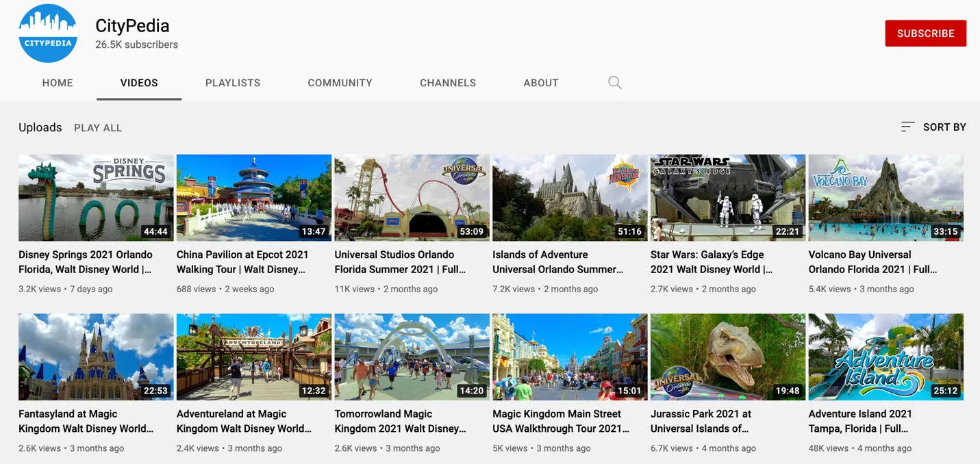Switch to the Home tab
The height and width of the screenshot is (464, 980).
pyautogui.click(x=58, y=83)
